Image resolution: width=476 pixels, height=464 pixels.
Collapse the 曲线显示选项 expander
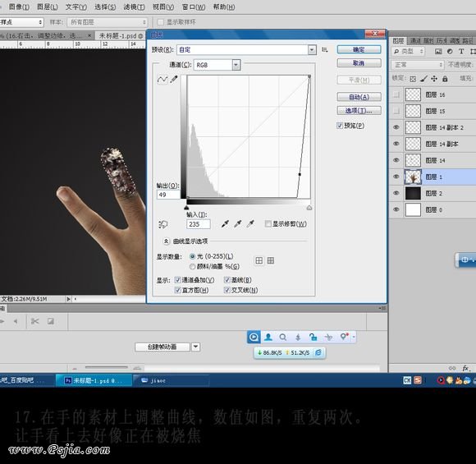[166, 241]
